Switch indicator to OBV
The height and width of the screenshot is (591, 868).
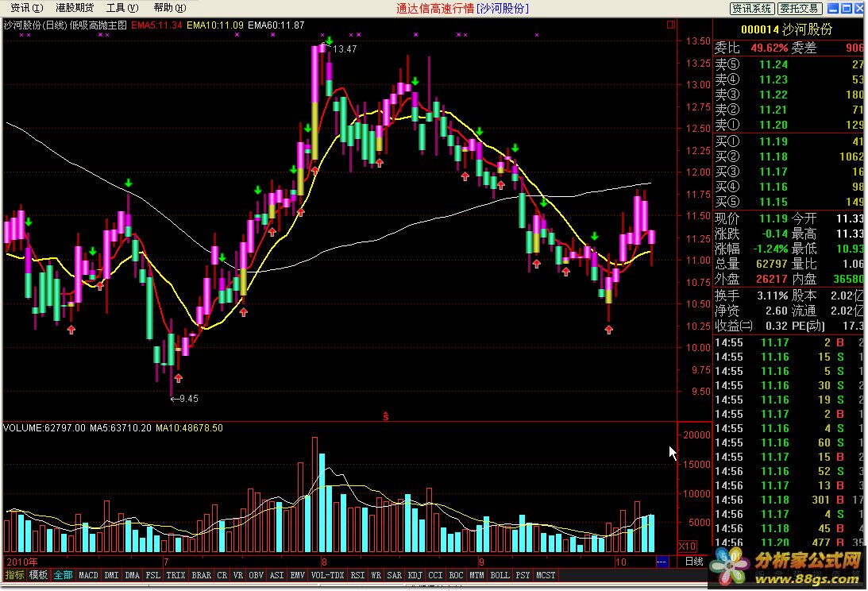[257, 575]
